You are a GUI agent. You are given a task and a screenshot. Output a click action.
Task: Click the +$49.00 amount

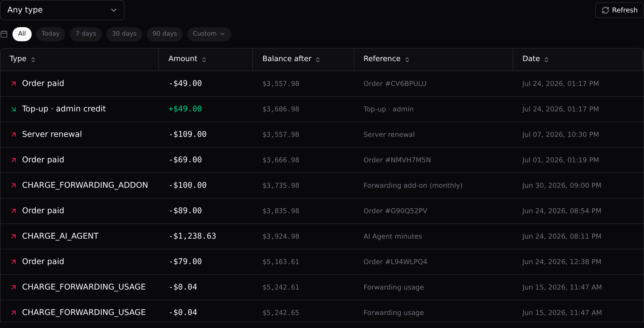(x=185, y=109)
